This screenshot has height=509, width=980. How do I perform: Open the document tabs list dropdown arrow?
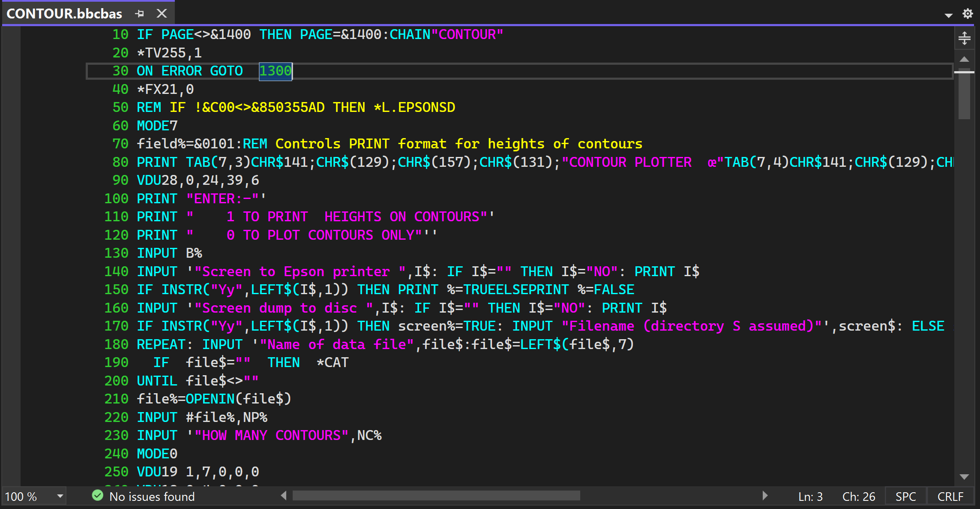pos(948,15)
